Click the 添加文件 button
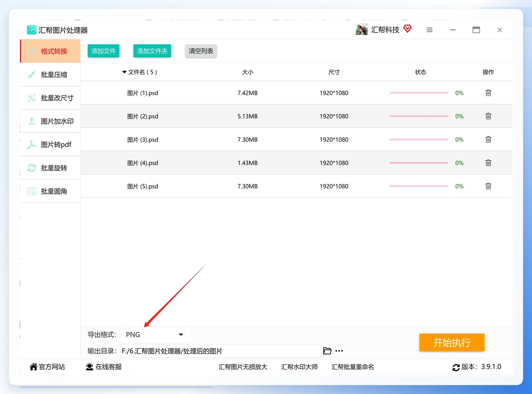 click(x=103, y=51)
